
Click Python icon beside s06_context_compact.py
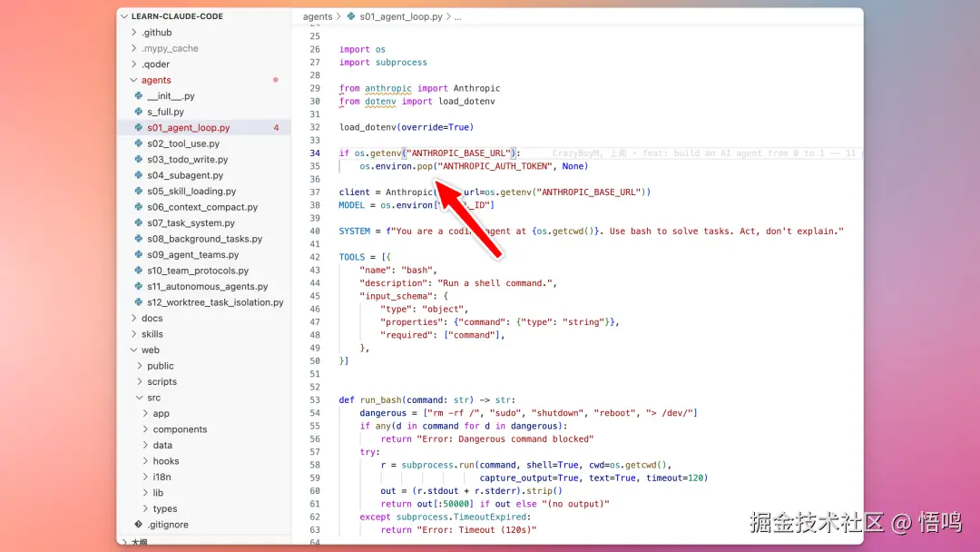pyautogui.click(x=139, y=207)
